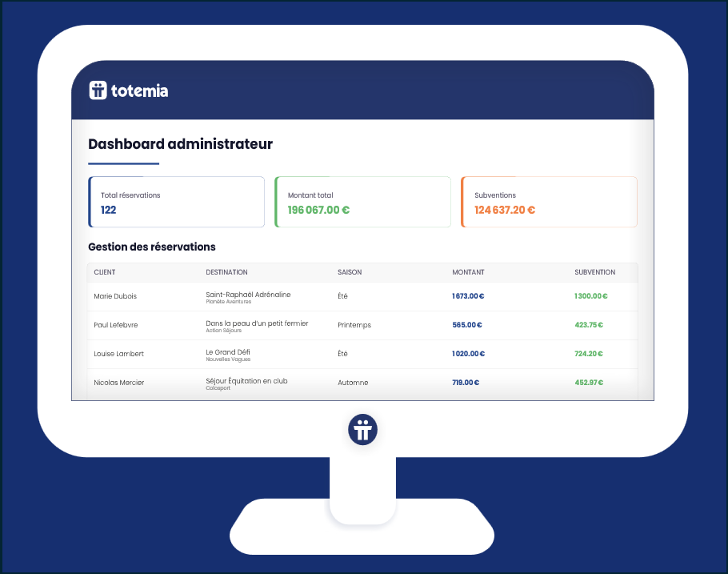Sort by the SUBVENTION column header
The width and height of the screenshot is (728, 574).
pyautogui.click(x=594, y=272)
